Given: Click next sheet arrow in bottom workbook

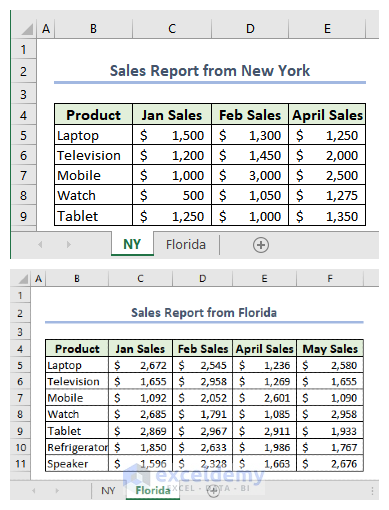Looking at the screenshot, I should click(57, 491).
